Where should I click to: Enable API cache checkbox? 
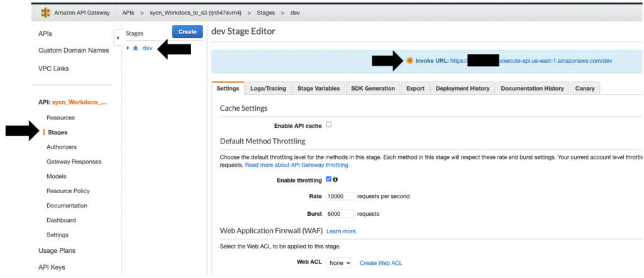328,125
